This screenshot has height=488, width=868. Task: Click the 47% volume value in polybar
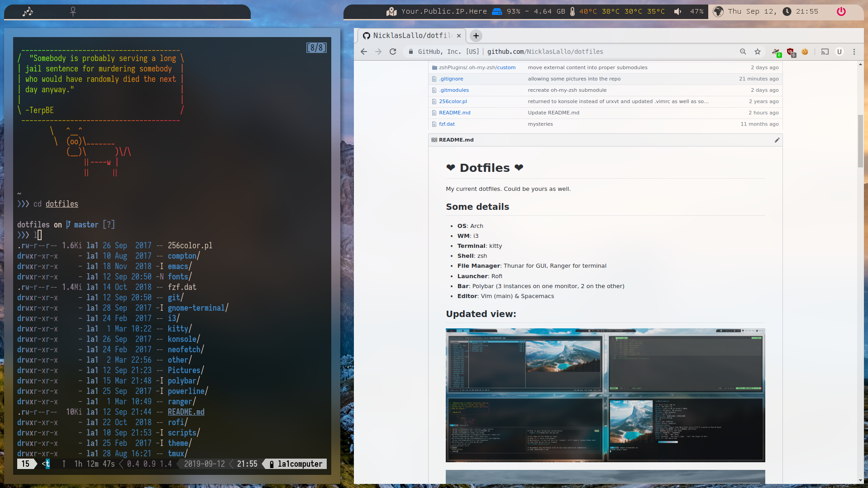696,11
